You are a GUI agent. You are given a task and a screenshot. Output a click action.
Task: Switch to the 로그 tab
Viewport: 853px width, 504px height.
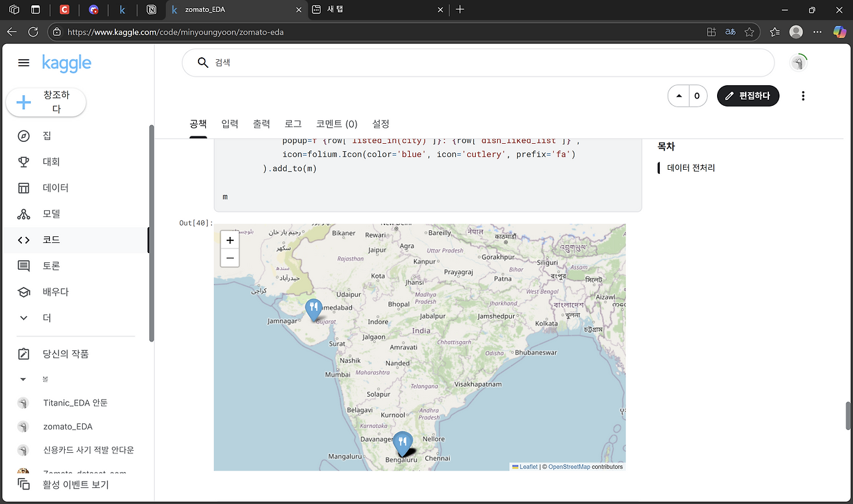click(293, 124)
